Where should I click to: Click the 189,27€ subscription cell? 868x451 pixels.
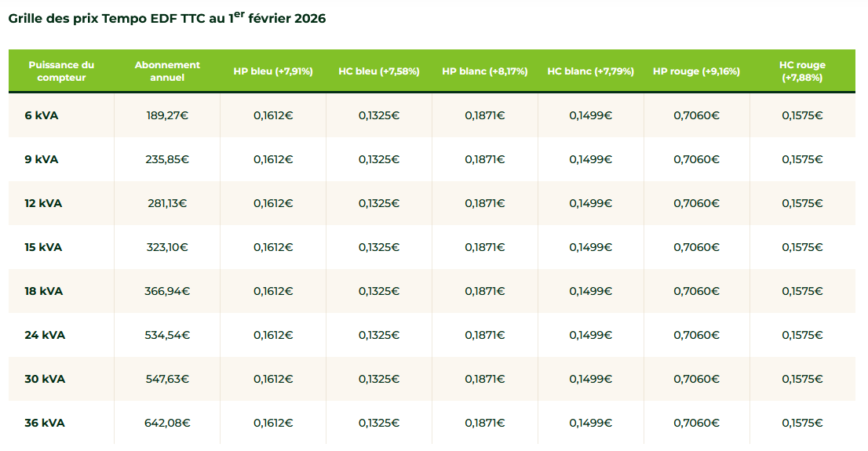pos(167,115)
